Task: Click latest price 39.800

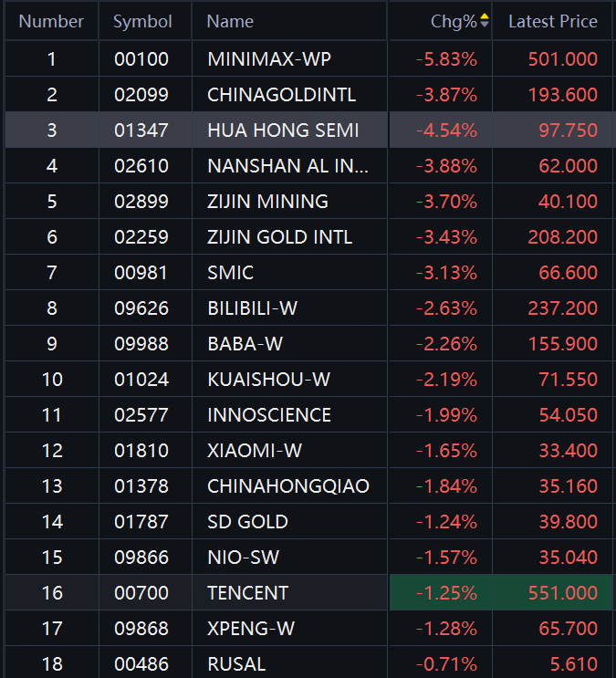Action: point(568,522)
